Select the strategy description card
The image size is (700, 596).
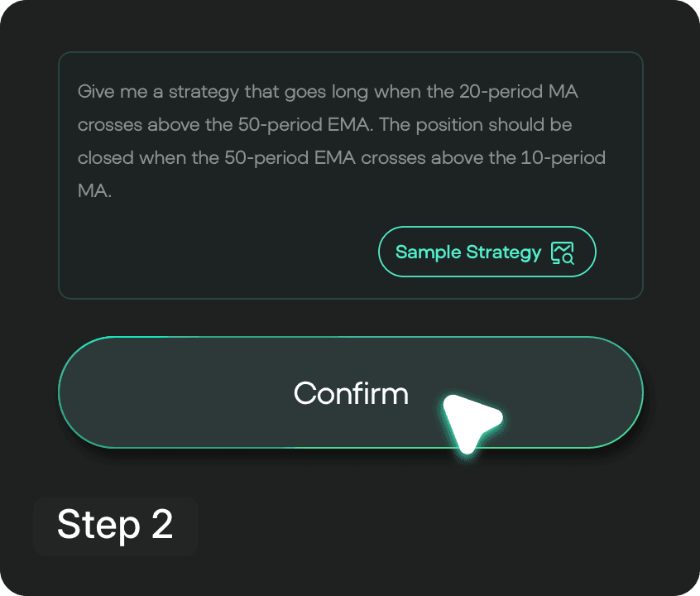coord(350,174)
